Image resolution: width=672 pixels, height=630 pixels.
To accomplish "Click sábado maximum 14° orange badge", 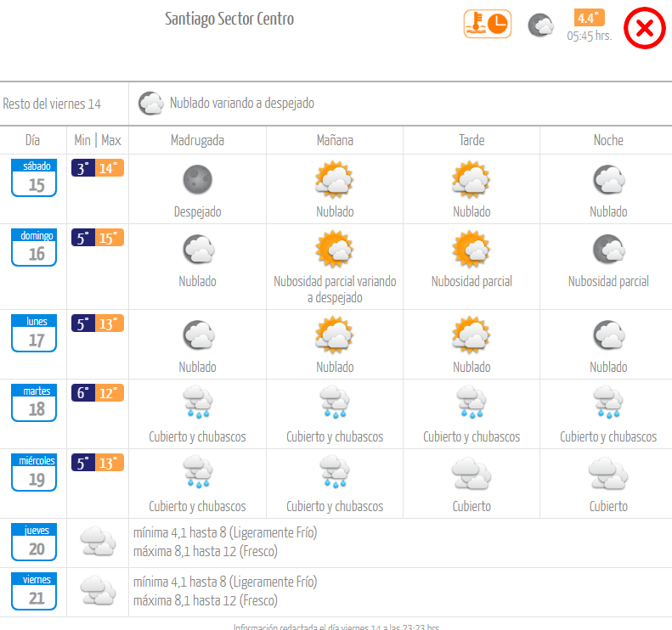I will [110, 168].
